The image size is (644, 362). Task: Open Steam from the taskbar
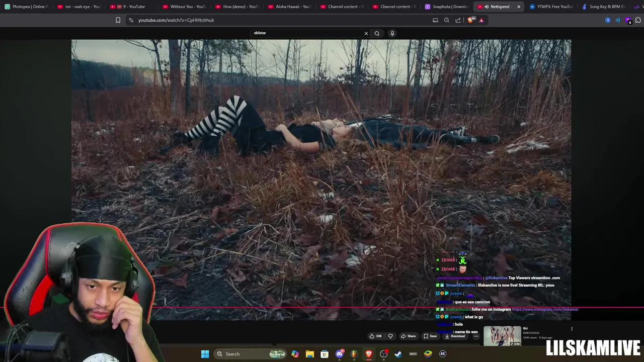tap(398, 354)
